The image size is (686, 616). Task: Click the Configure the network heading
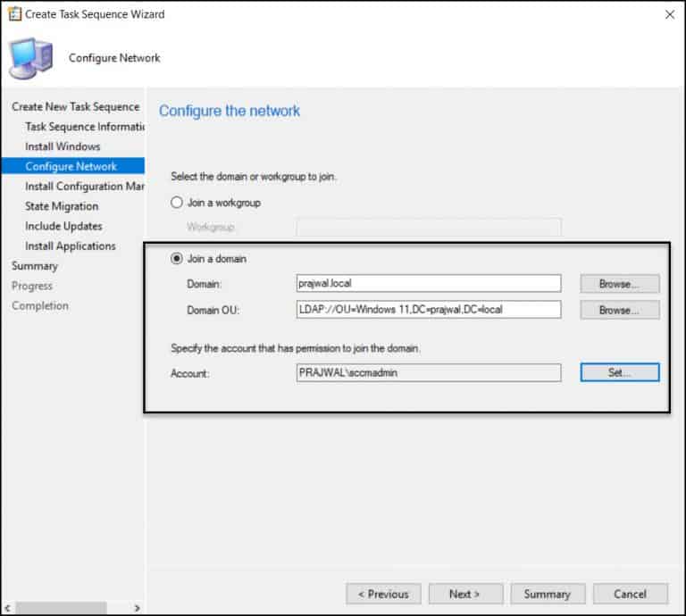click(230, 111)
